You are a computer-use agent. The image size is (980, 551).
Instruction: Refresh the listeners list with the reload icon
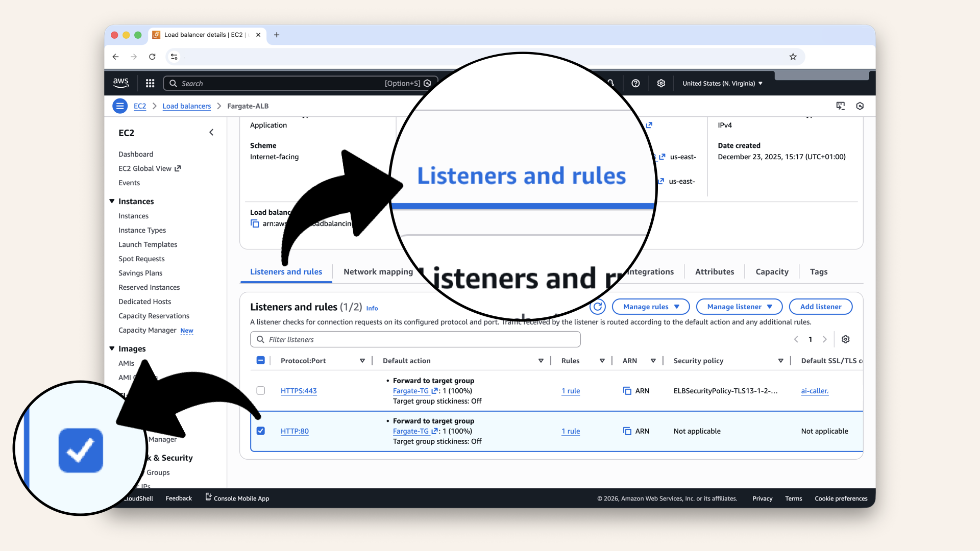point(597,307)
